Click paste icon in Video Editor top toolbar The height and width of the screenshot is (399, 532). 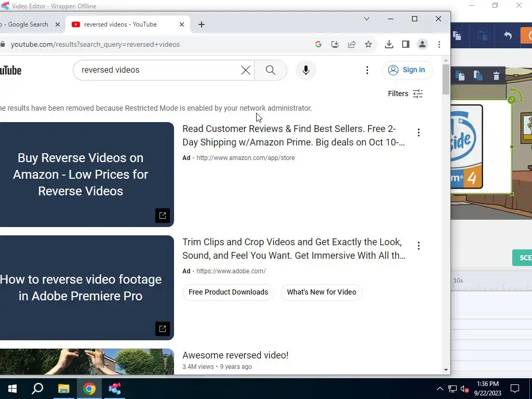coord(482,35)
